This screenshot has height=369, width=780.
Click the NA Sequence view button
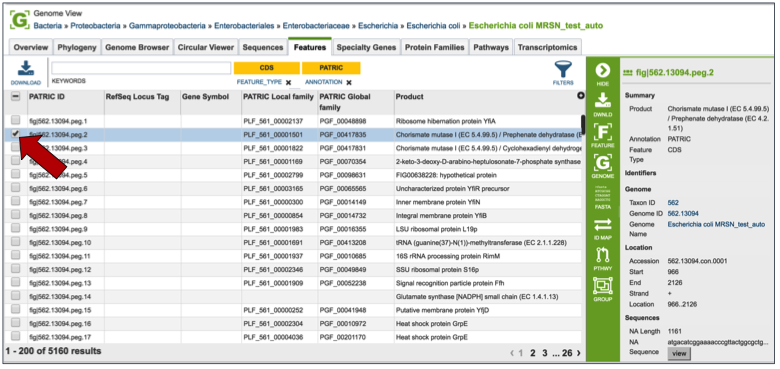(679, 354)
